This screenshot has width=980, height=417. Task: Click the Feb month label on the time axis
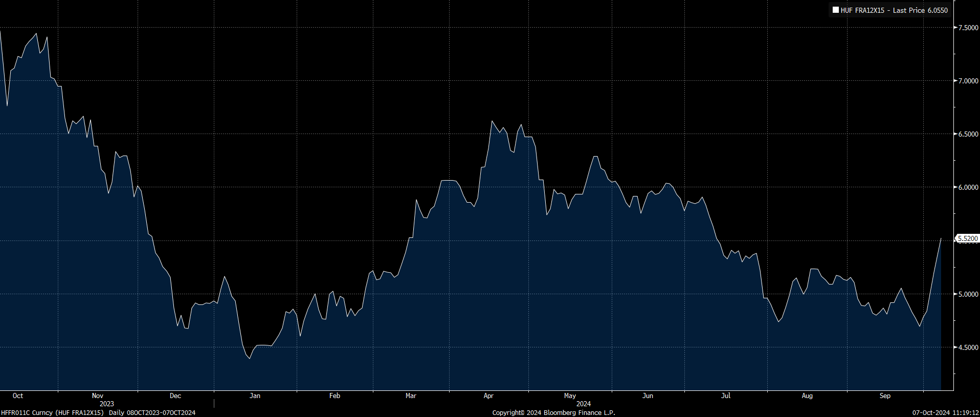tap(335, 396)
